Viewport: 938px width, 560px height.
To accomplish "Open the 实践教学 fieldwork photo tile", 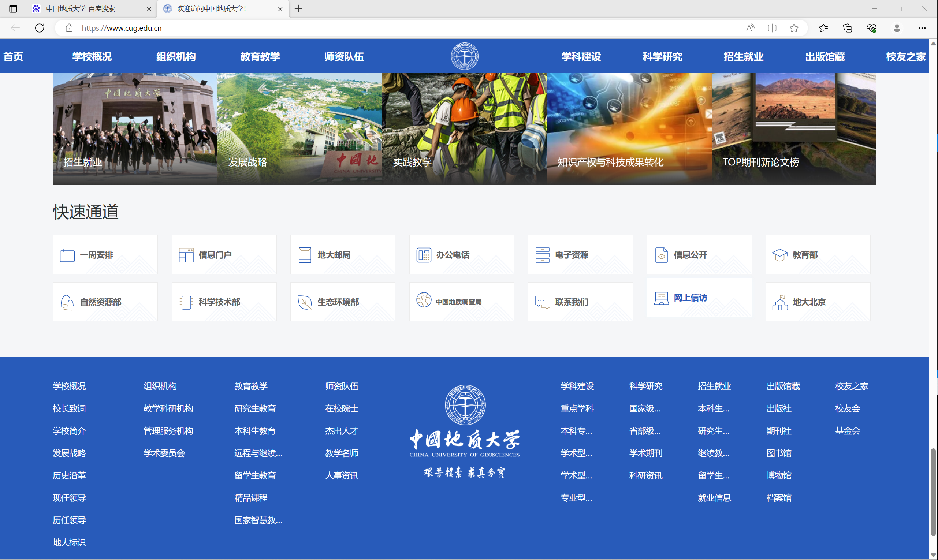I will coord(465,129).
